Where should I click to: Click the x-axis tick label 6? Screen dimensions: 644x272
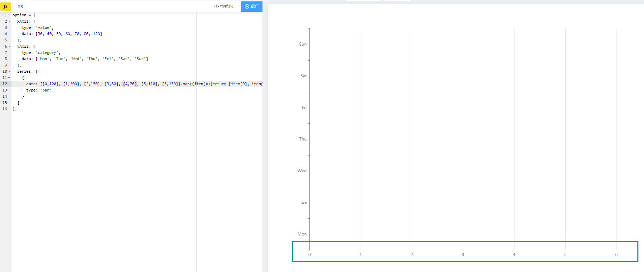click(616, 255)
